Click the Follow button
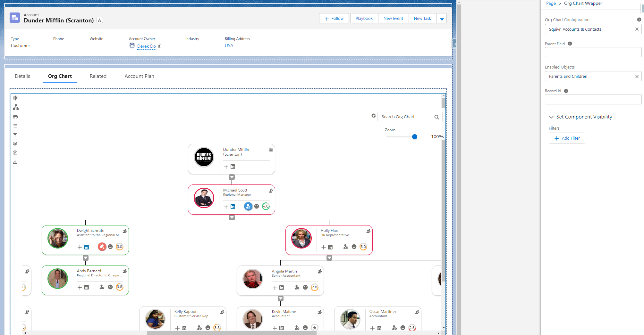The image size is (644, 335). coord(334,19)
